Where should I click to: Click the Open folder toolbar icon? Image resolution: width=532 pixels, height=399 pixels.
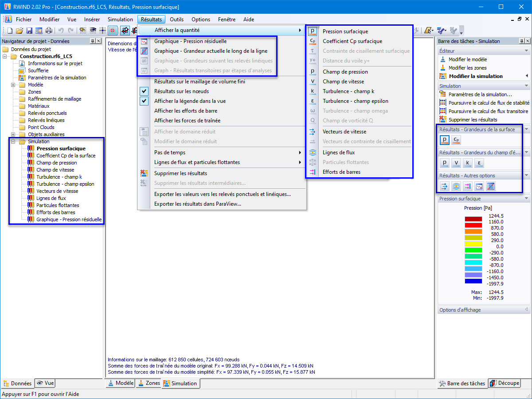(x=19, y=31)
